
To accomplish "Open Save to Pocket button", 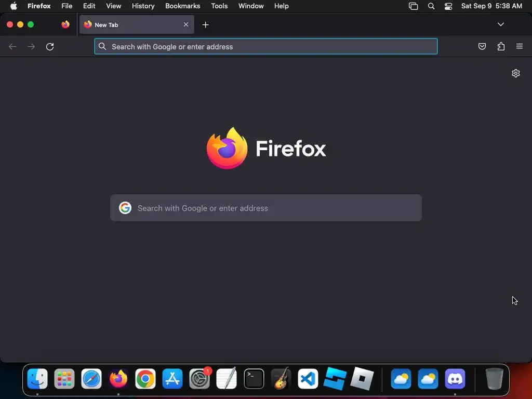I will point(482,46).
